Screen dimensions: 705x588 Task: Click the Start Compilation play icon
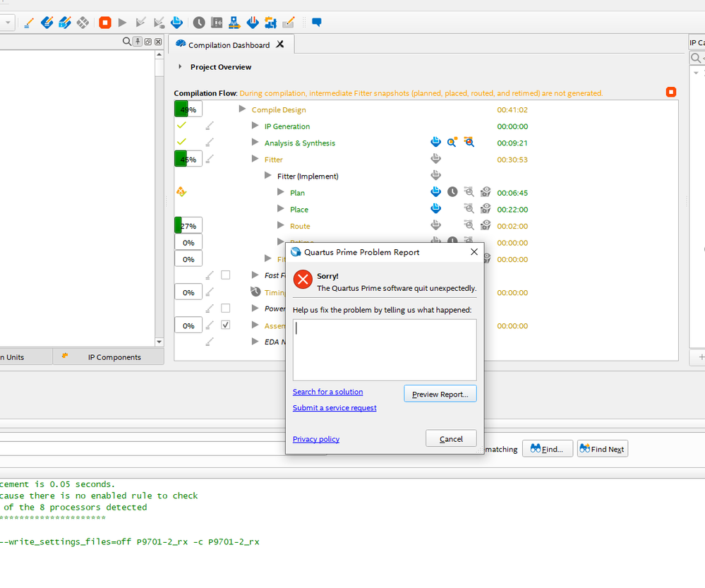[123, 23]
